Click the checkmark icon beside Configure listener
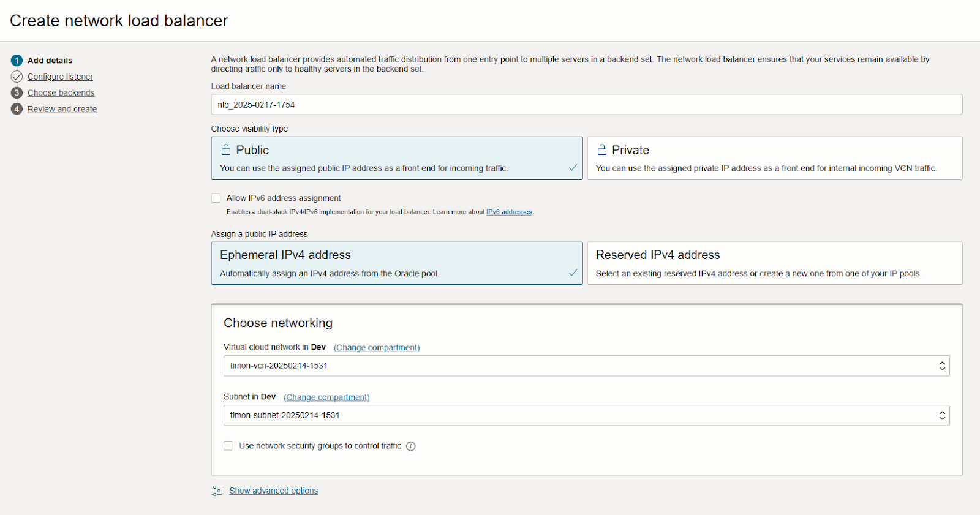This screenshot has width=980, height=515. click(x=17, y=77)
